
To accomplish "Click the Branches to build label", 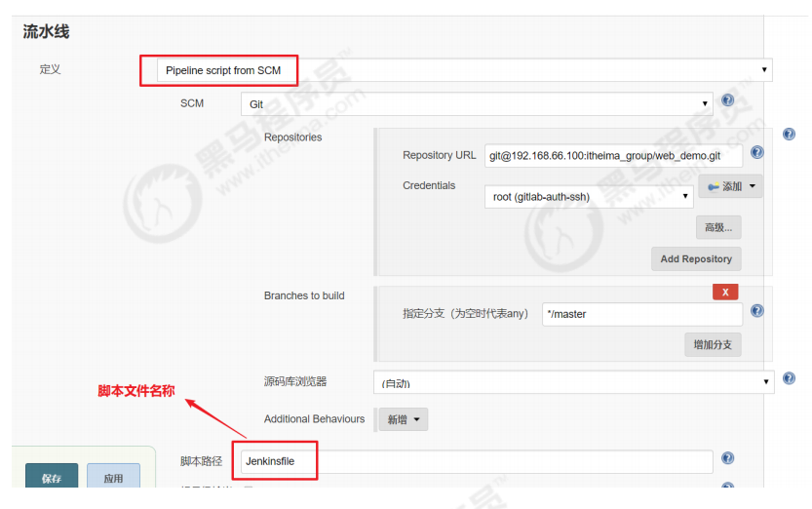I will coord(304,295).
